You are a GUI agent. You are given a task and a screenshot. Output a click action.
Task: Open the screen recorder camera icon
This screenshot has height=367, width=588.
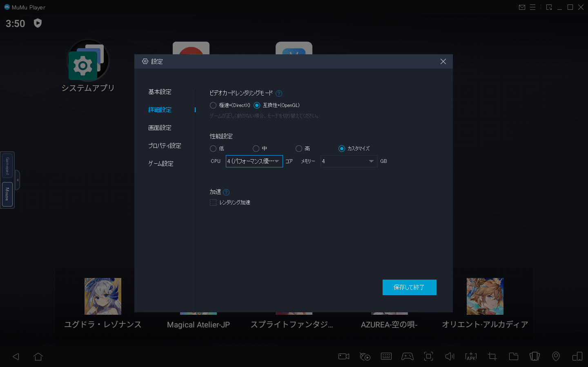[344, 356]
